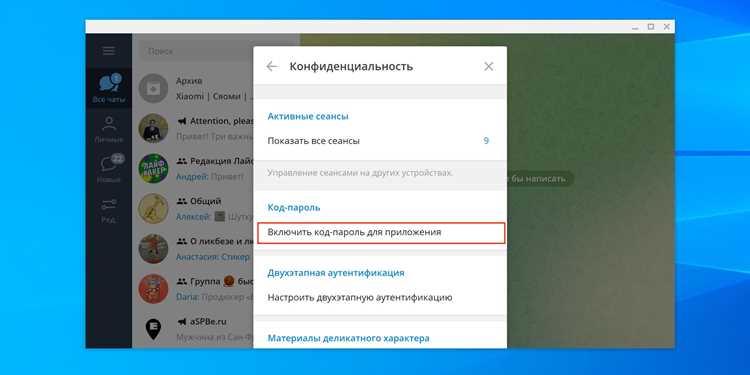
Task: Open the Редакция Лайф group chat
Action: (193, 168)
